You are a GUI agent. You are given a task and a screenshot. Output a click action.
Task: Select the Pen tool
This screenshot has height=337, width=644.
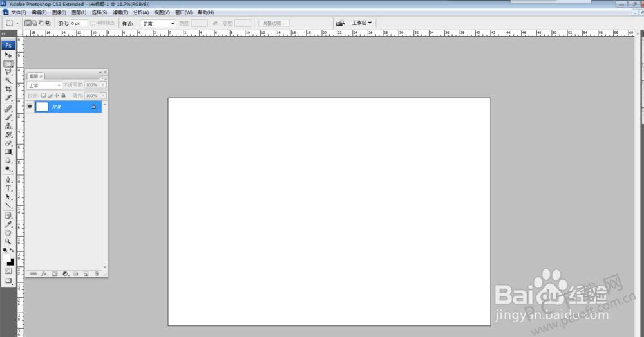click(8, 179)
